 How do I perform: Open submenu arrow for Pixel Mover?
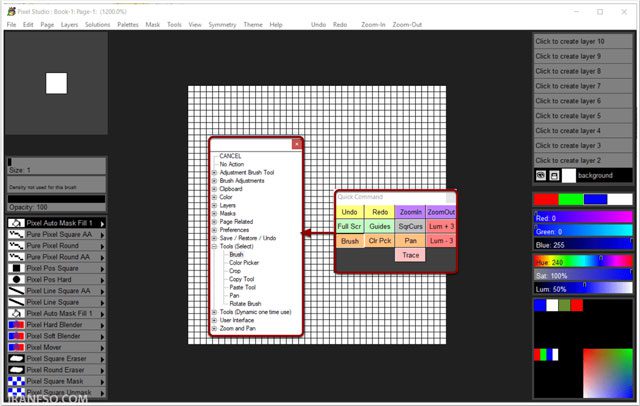tap(102, 348)
